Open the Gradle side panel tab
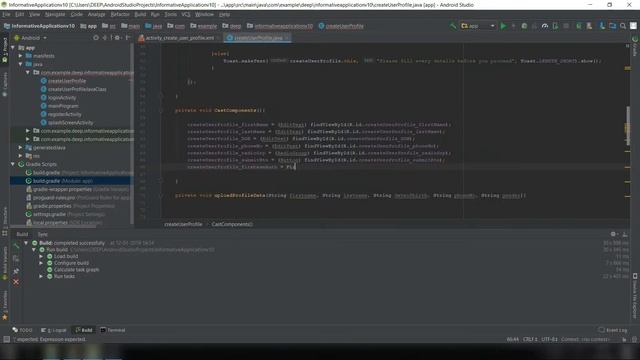The image size is (640, 360). pyautogui.click(x=635, y=47)
